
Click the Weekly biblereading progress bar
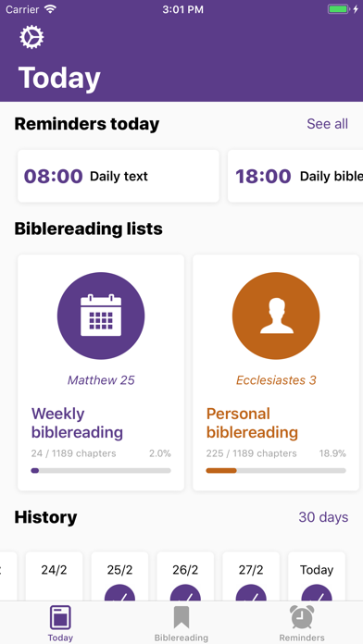click(101, 471)
